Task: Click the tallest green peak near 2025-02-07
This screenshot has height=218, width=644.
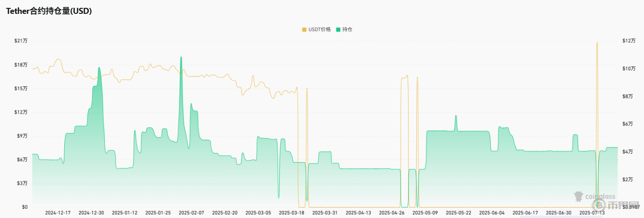Action: 181,57
